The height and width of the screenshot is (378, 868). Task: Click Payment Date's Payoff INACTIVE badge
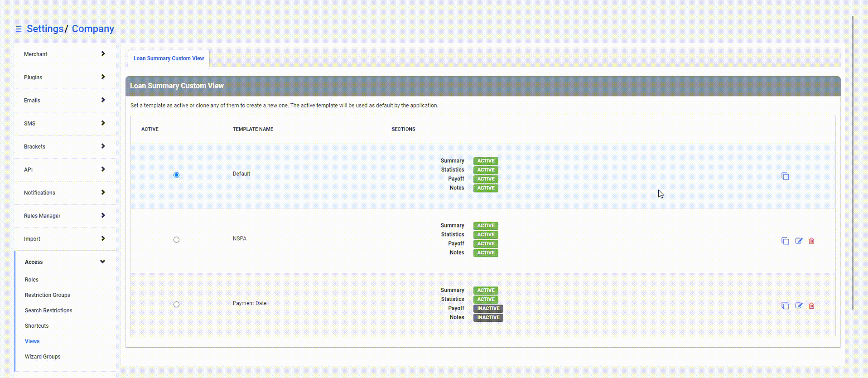click(x=488, y=309)
